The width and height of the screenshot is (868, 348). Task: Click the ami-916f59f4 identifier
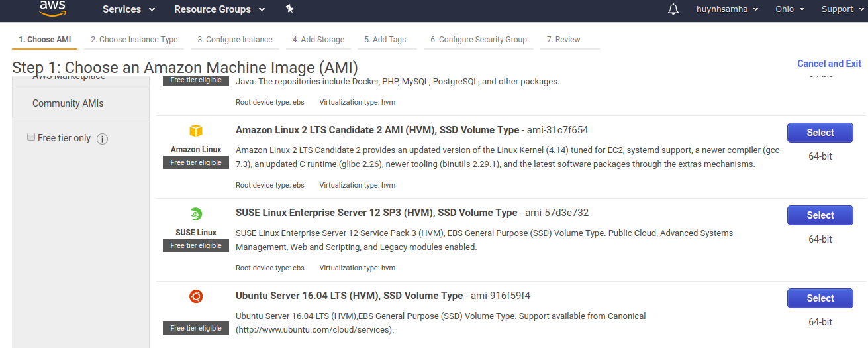click(x=501, y=296)
